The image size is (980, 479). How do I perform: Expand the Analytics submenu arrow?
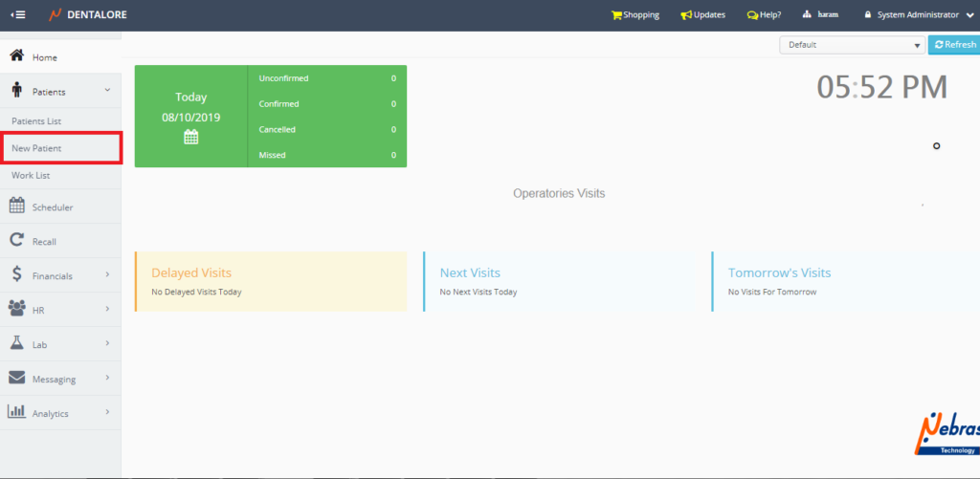[107, 413]
